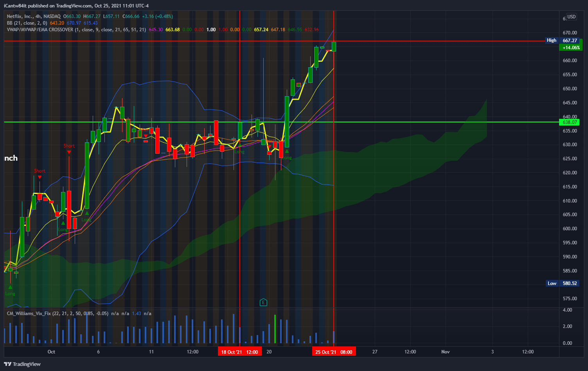This screenshot has height=371, width=588.
Task: Click the 'Oct' label on the time axis
Action: click(51, 352)
